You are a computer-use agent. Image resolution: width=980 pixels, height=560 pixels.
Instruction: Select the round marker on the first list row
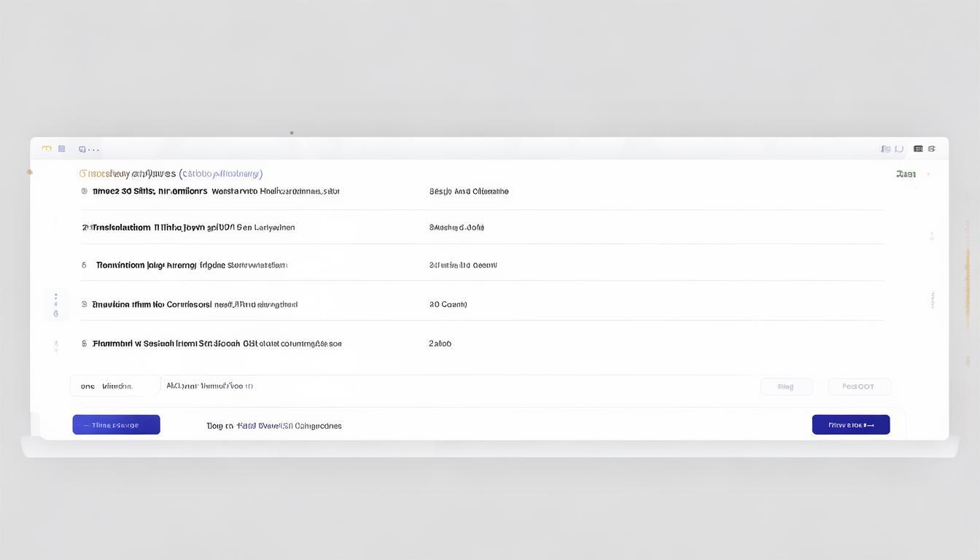click(x=85, y=191)
